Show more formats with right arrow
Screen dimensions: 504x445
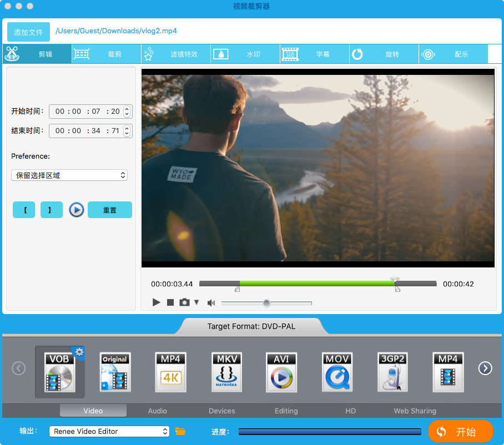click(485, 368)
